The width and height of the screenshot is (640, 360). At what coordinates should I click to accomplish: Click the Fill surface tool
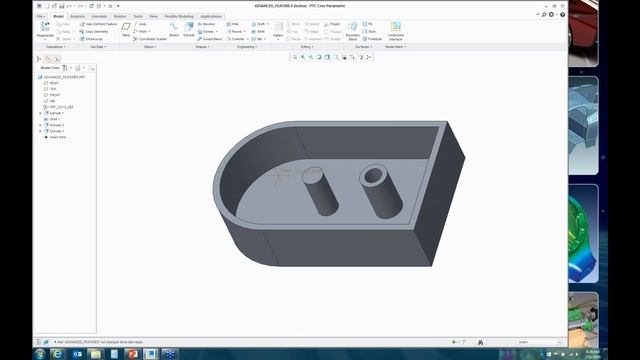click(x=367, y=24)
